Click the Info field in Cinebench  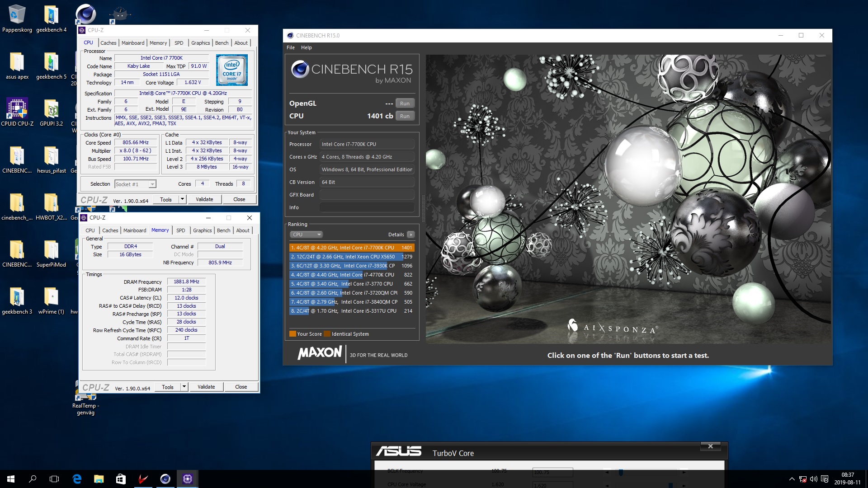point(367,207)
